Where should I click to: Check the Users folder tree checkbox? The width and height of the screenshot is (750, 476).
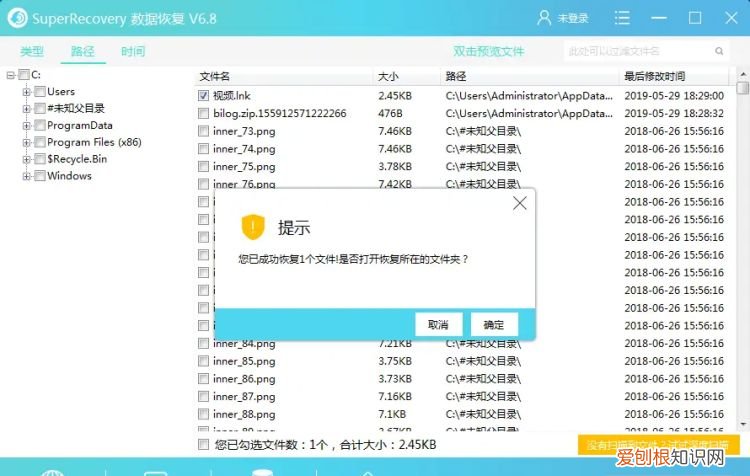pyautogui.click(x=40, y=91)
